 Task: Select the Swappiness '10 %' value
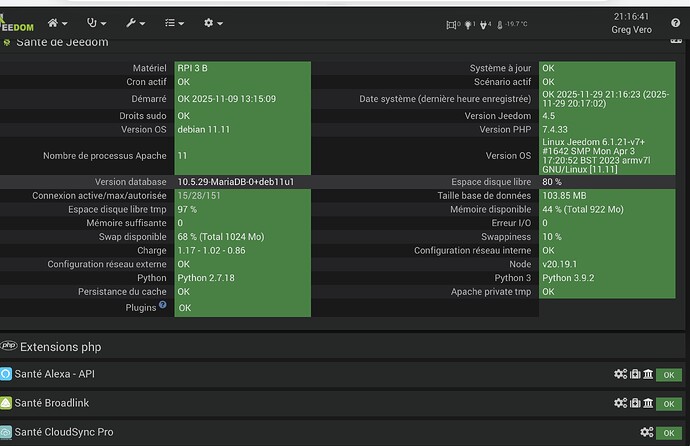552,237
